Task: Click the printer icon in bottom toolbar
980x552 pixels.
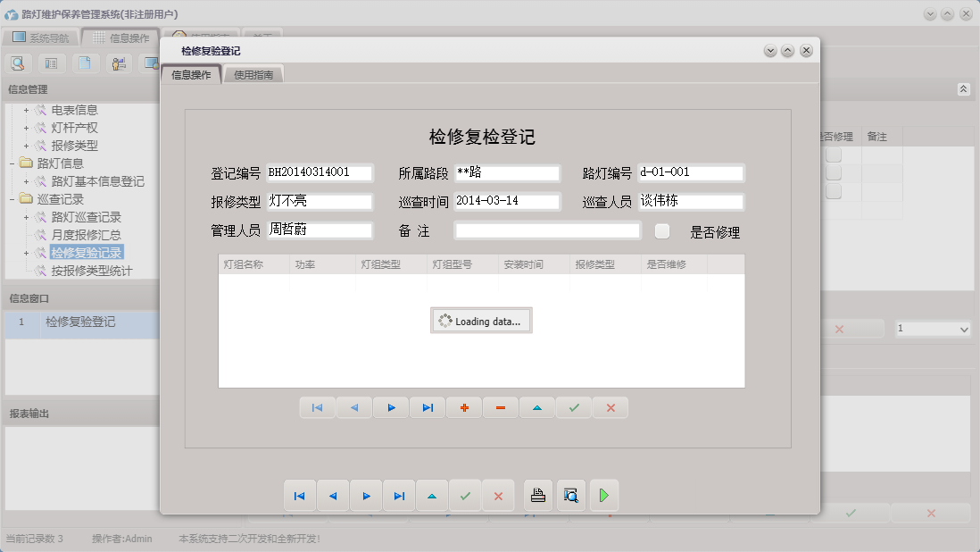Action: 538,496
